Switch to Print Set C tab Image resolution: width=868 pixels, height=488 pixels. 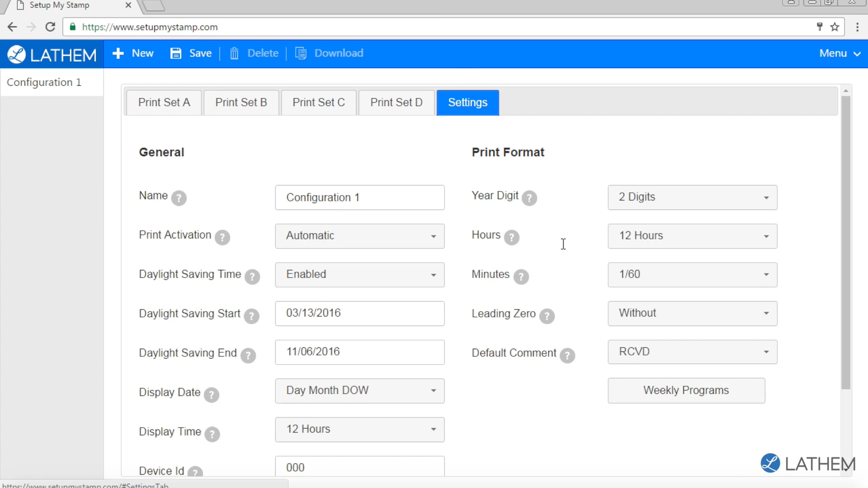click(x=319, y=103)
